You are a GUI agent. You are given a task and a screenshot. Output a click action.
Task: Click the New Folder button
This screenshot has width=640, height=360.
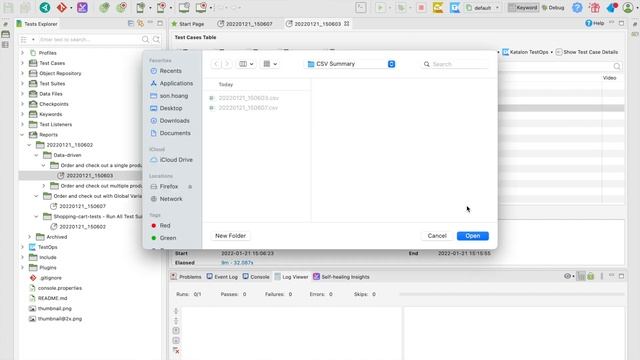pyautogui.click(x=230, y=236)
